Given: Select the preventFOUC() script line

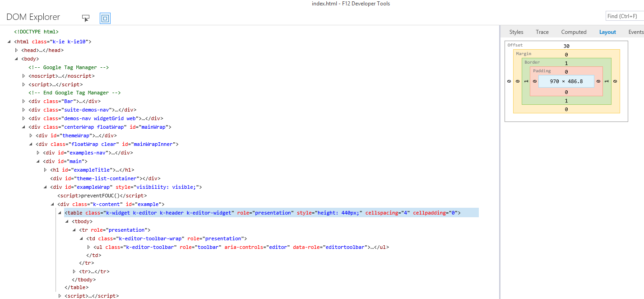Looking at the screenshot, I should 102,196.
